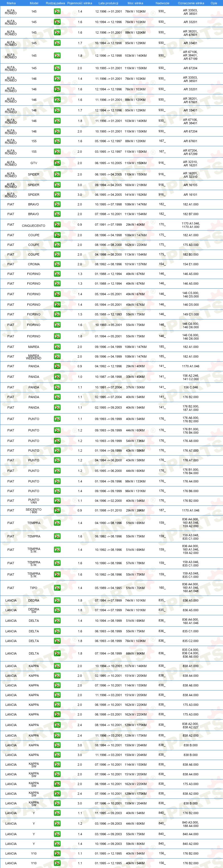Select the CINQUECENTO model cell
The height and width of the screenshot is (868, 223).
click(33, 226)
